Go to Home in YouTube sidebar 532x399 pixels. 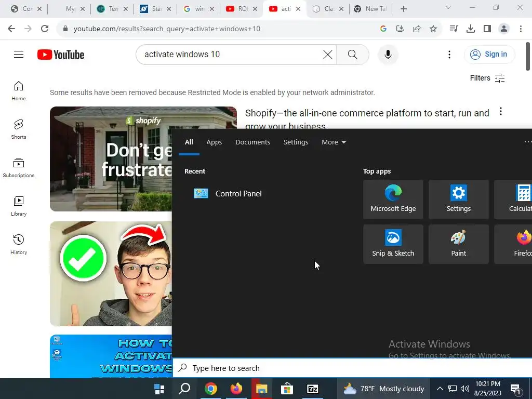click(19, 91)
